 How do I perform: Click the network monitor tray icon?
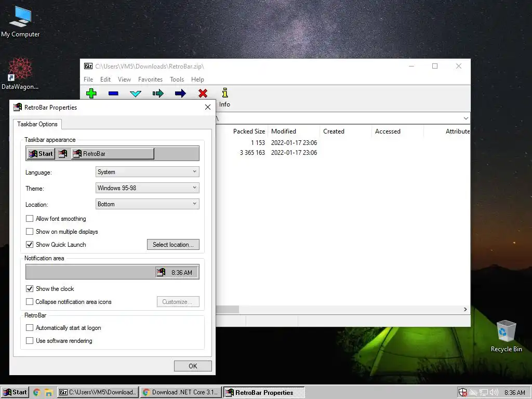(x=484, y=393)
